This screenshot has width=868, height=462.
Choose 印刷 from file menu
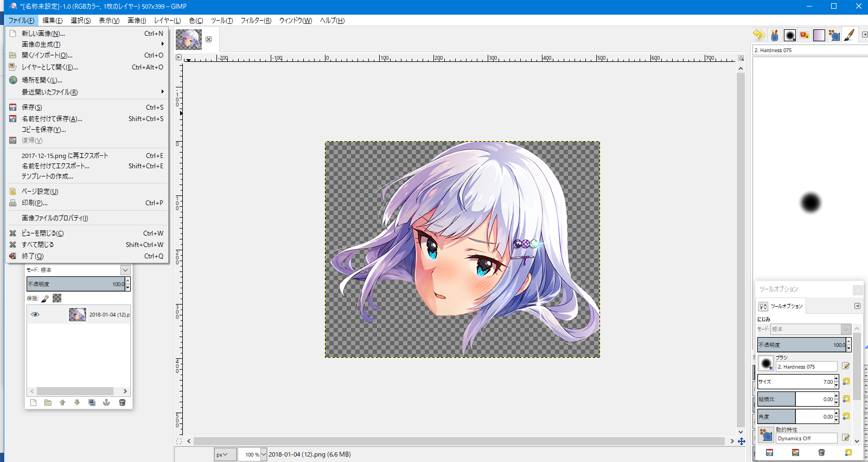click(x=87, y=202)
